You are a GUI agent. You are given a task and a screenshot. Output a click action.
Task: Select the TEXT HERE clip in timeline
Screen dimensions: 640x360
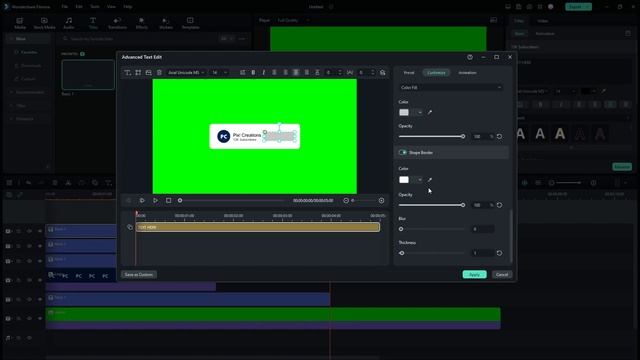pyautogui.click(x=258, y=227)
